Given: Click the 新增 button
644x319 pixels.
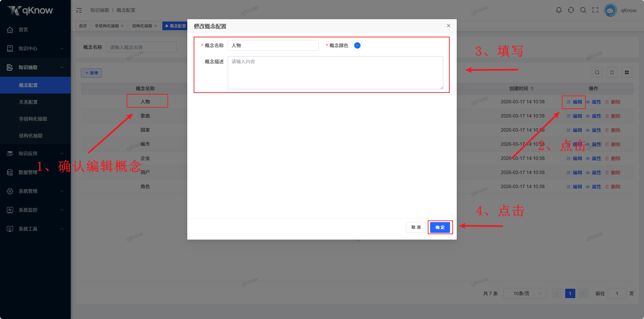Looking at the screenshot, I should (91, 73).
